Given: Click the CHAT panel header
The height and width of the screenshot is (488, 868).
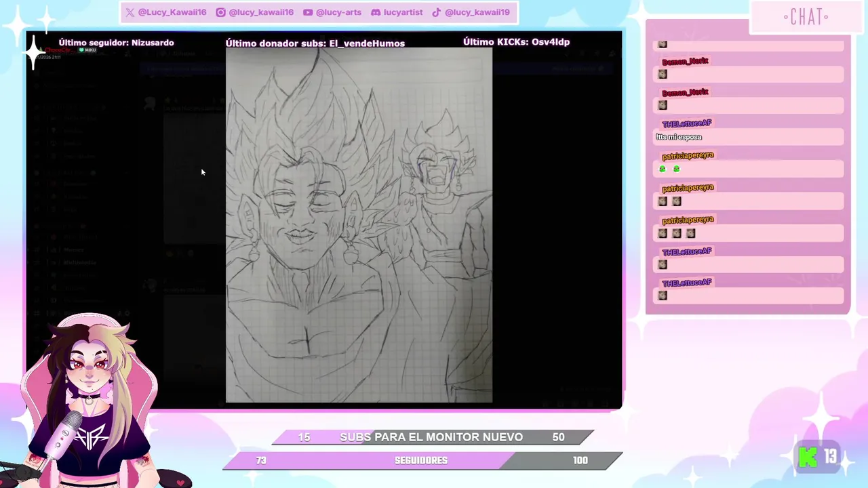Looking at the screenshot, I should (x=806, y=17).
